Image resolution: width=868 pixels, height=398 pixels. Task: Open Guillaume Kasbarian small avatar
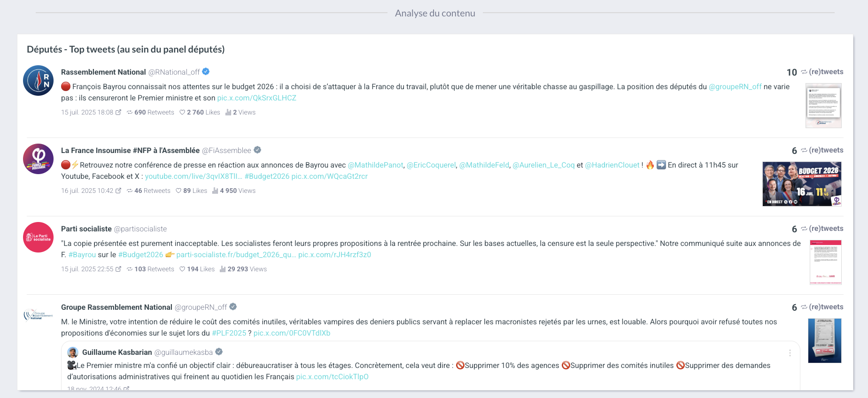tap(73, 352)
